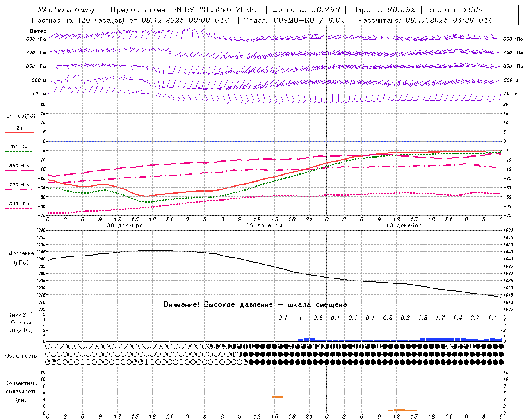Click the 3-hour precipitation value '1.7'

(x=440, y=318)
